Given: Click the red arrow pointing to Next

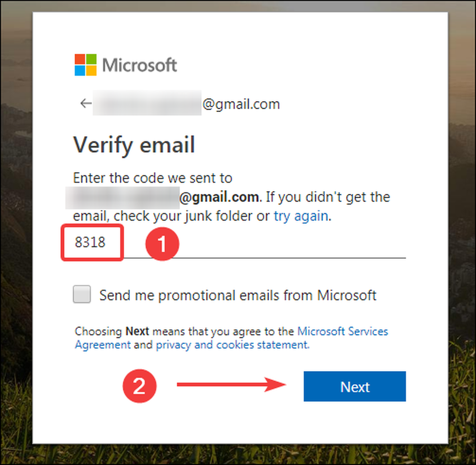Looking at the screenshot, I should (x=232, y=384).
